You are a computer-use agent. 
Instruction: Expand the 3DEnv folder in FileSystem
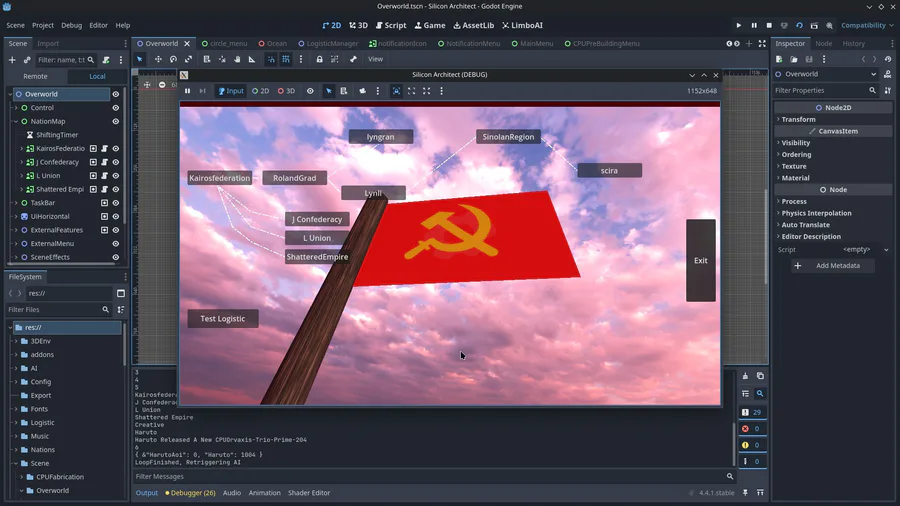[16, 341]
